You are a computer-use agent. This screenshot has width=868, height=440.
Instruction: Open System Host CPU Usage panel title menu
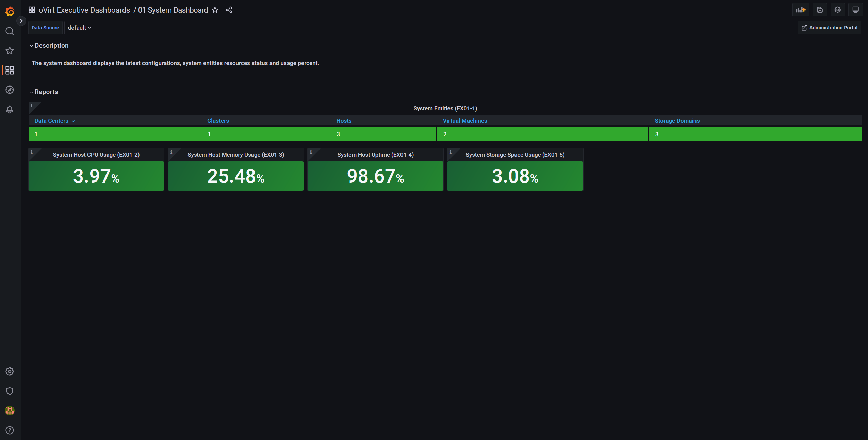[x=96, y=155]
